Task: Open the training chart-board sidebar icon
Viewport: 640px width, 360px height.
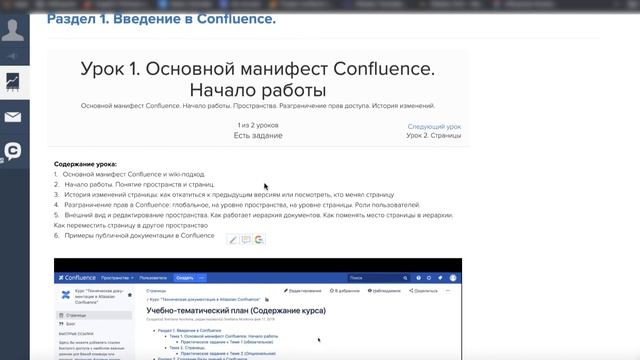Action: pyautogui.click(x=13, y=82)
